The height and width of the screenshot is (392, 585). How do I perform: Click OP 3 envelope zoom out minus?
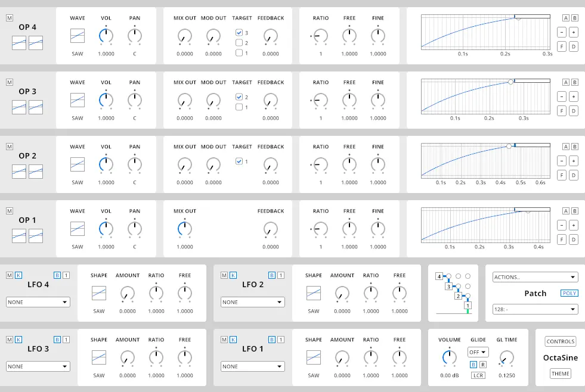pos(562,97)
